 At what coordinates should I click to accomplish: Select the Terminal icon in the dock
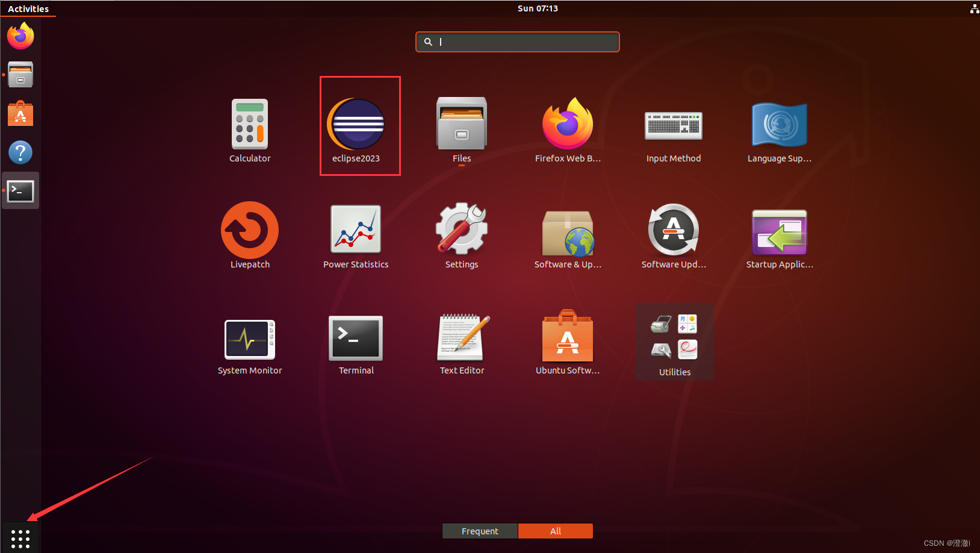20,191
